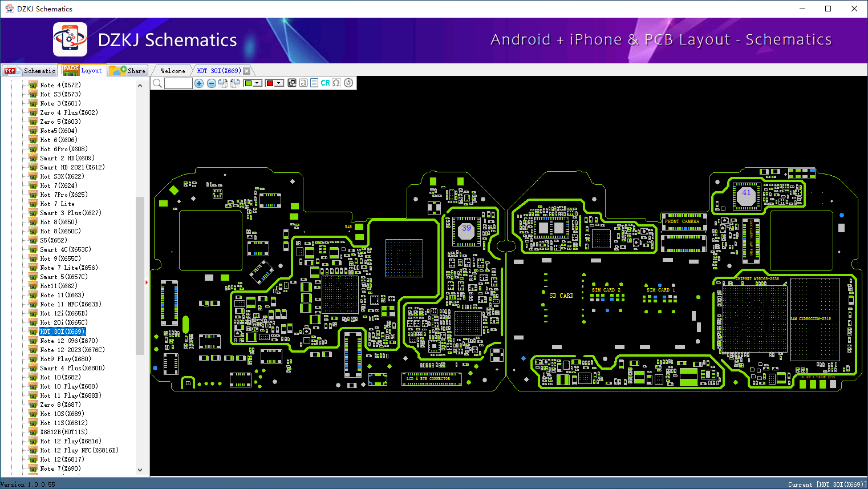Click the board icon beside Note 4(X572)
Screen dimensions: 868x489
click(x=33, y=85)
